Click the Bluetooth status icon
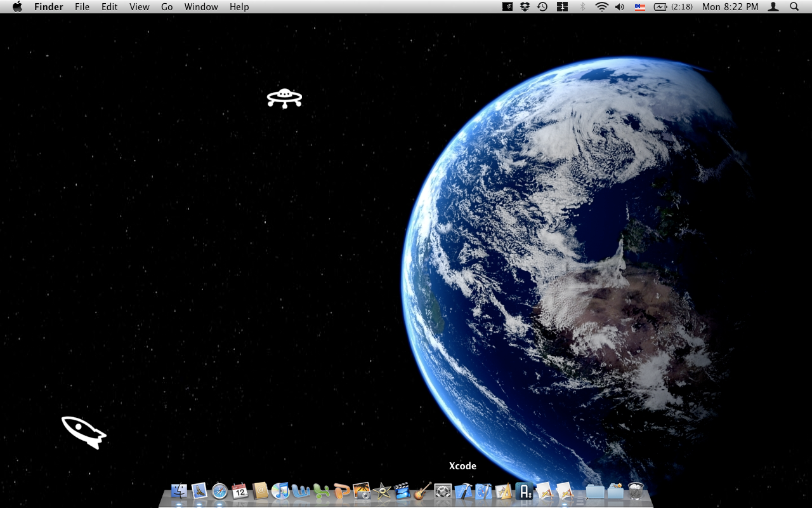 (582, 7)
